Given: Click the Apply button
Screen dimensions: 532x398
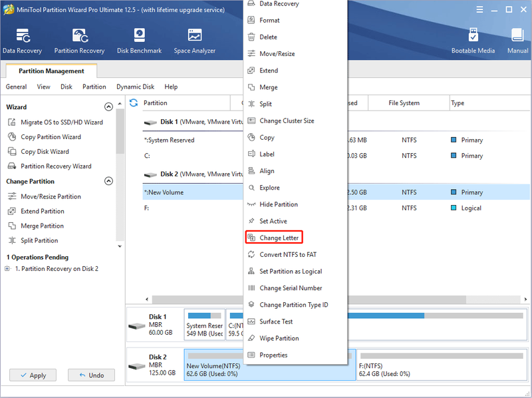Looking at the screenshot, I should pyautogui.click(x=33, y=375).
